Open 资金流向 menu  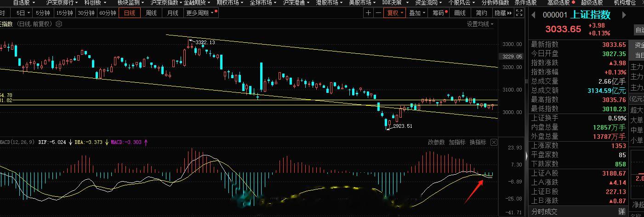[429, 3]
